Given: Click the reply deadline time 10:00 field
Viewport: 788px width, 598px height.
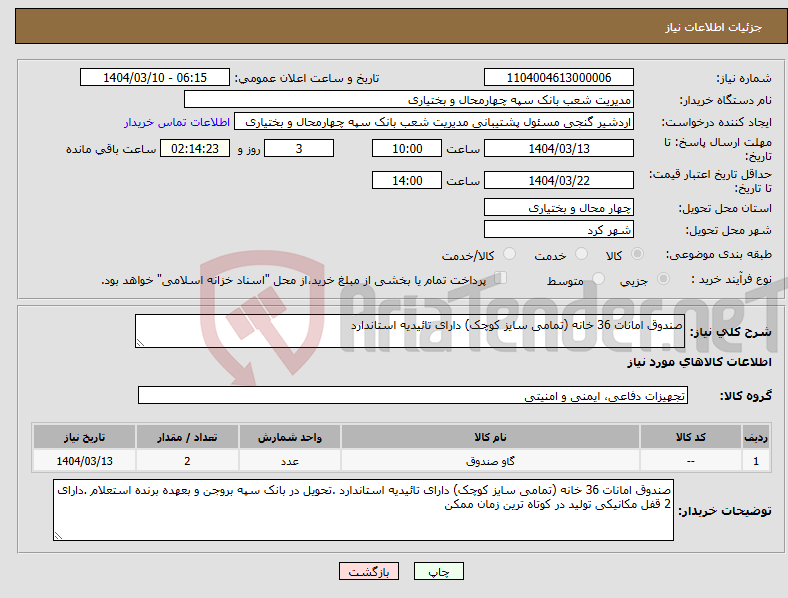Looking at the screenshot, I should [x=407, y=149].
